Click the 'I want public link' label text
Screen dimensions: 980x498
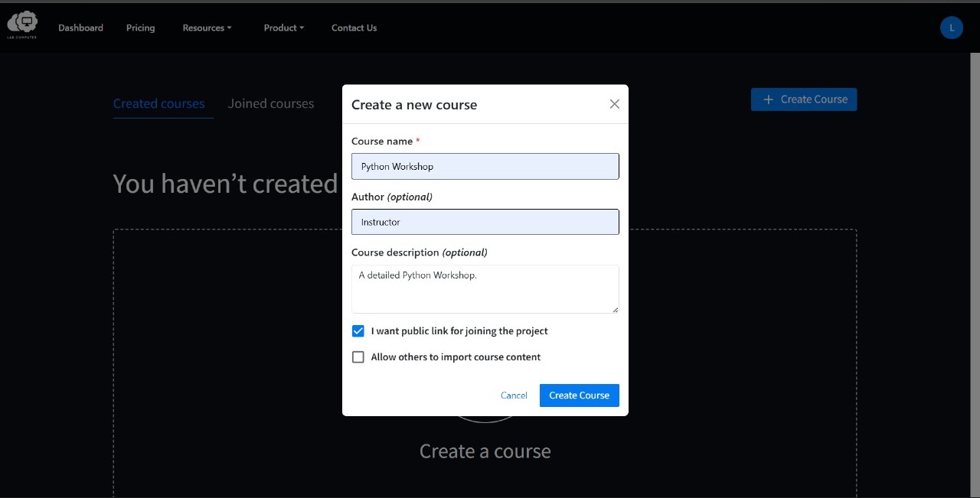pyautogui.click(x=459, y=331)
